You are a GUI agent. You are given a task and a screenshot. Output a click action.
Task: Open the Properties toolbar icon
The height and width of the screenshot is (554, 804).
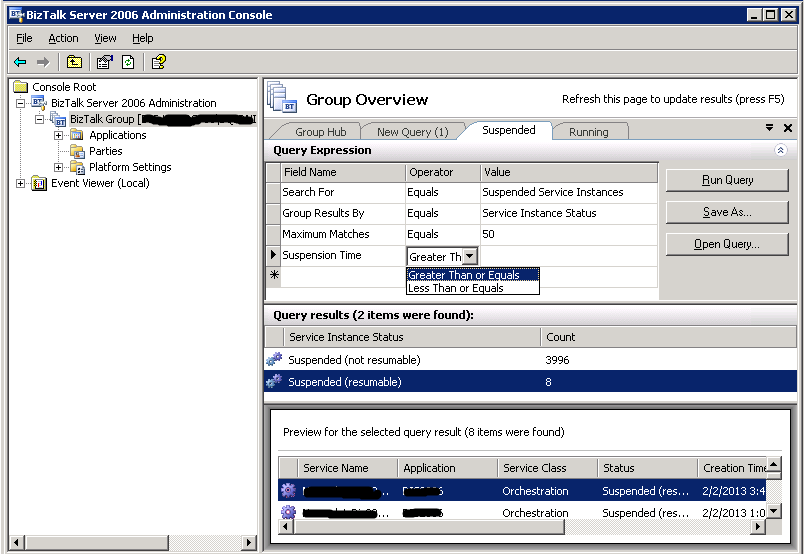(x=105, y=62)
